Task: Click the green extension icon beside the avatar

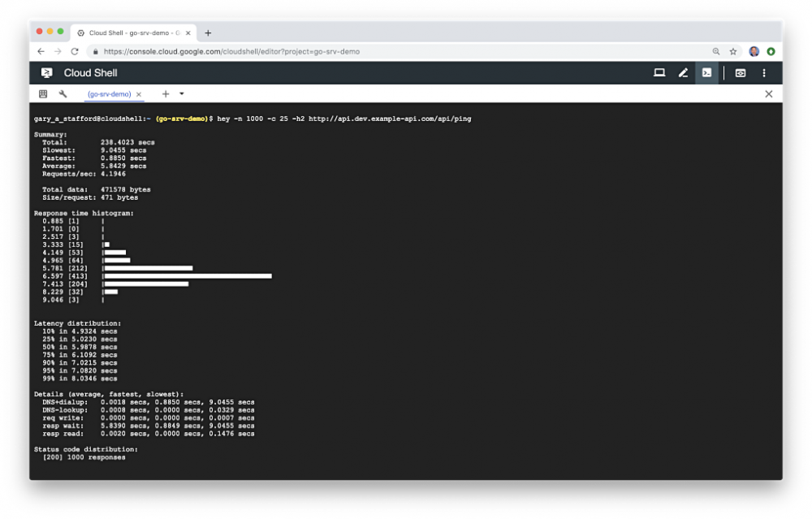Action: (770, 50)
